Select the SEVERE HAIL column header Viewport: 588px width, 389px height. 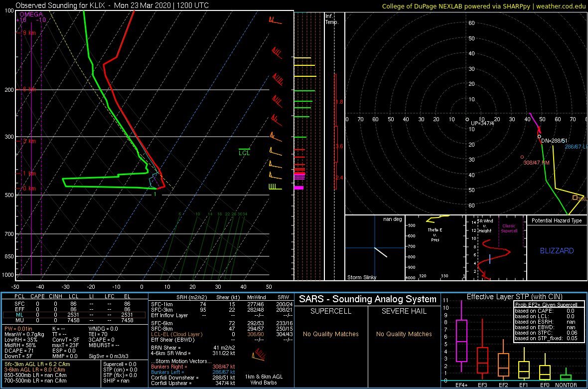404,312
